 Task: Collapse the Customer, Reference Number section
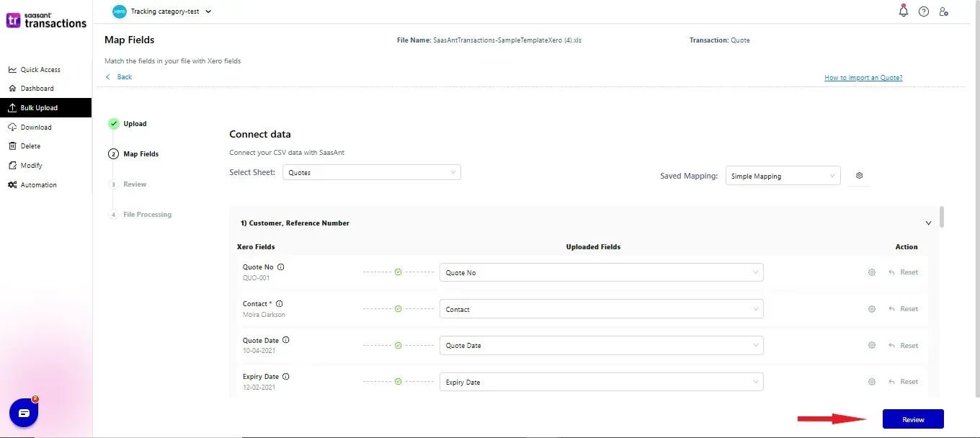click(x=928, y=223)
